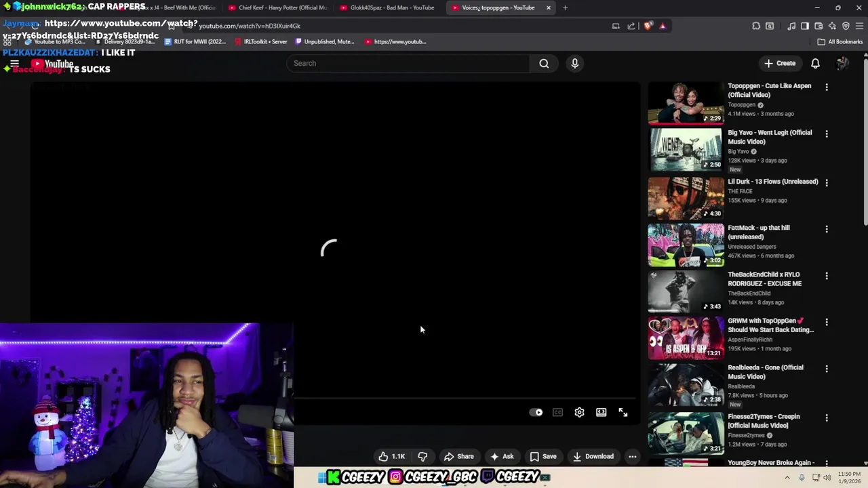
Task: Open options for Finesse2Tymes Creepin video
Action: pos(826,418)
